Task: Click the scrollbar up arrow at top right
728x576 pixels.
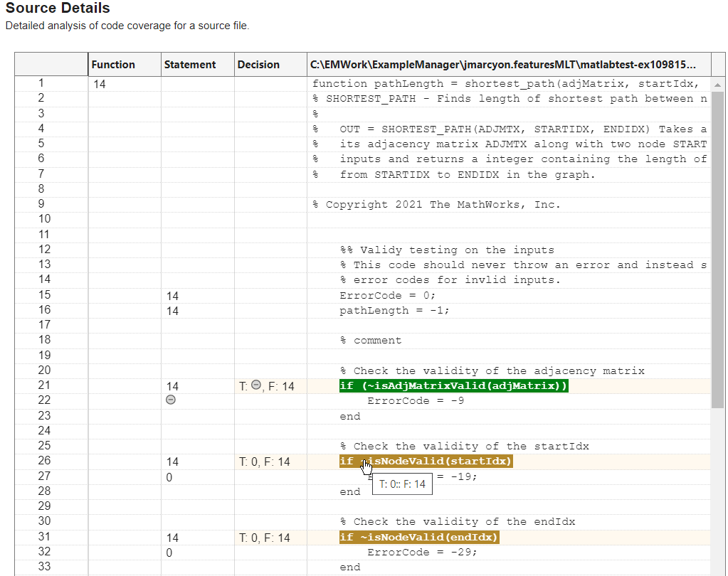Action: tap(717, 84)
